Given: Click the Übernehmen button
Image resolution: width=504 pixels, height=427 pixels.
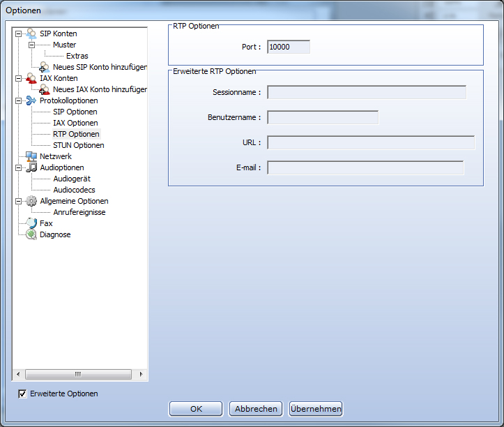Looking at the screenshot, I should coord(316,409).
